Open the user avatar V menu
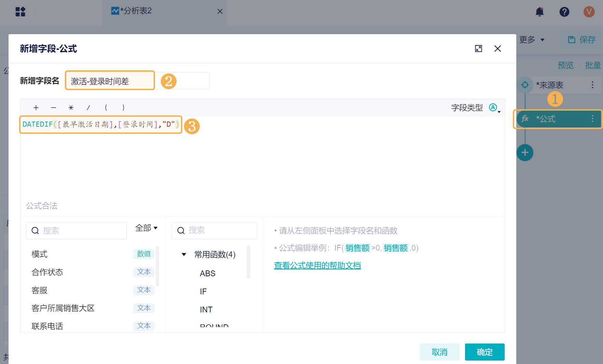 click(589, 12)
